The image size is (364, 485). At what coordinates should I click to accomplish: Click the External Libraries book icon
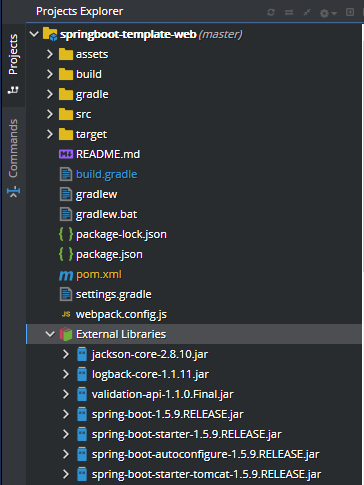(66, 334)
